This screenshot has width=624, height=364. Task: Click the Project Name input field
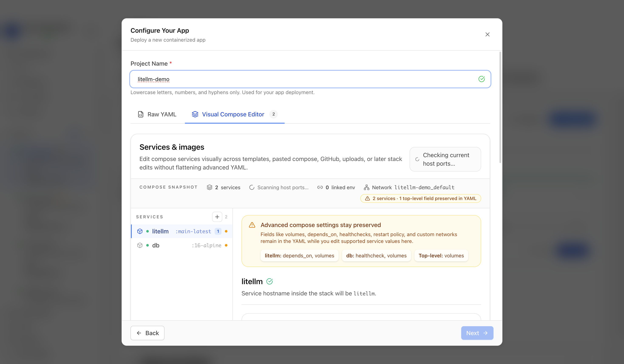point(310,79)
